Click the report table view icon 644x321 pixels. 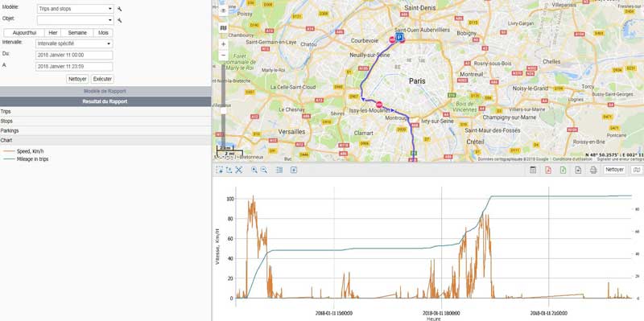coord(533,170)
